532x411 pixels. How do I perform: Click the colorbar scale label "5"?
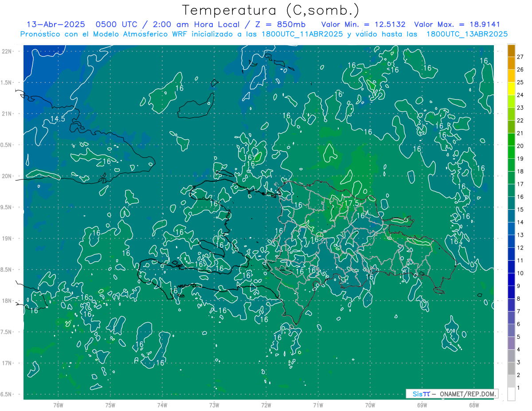click(x=519, y=337)
